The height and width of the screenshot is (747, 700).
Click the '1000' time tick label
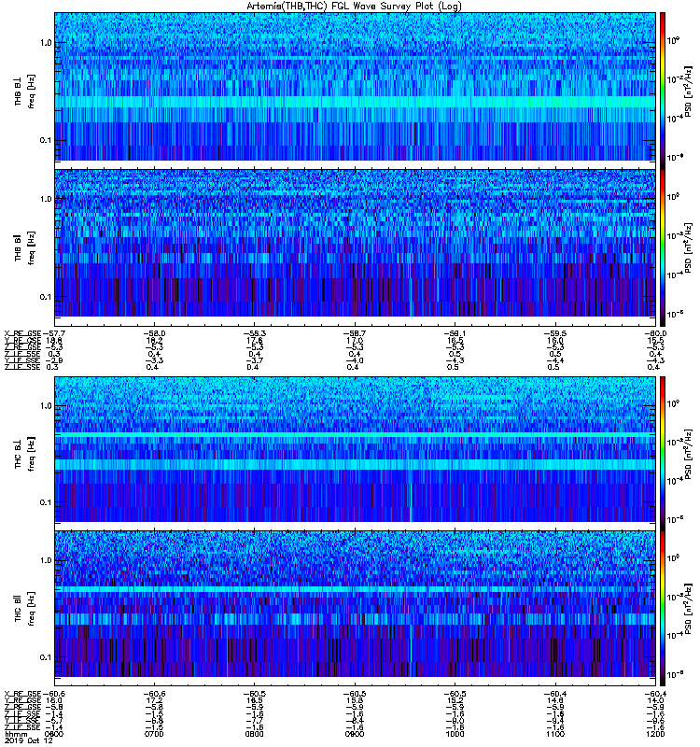[x=455, y=734]
